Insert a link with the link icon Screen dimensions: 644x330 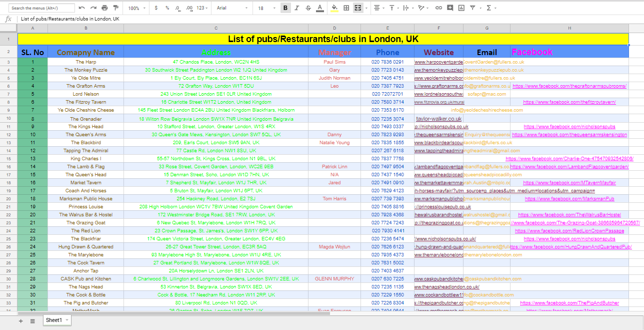438,8
